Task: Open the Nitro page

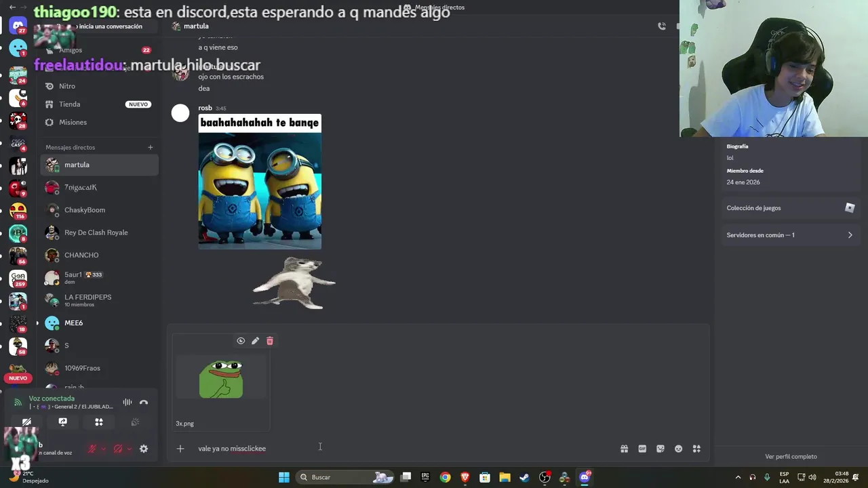Action: [x=100, y=86]
